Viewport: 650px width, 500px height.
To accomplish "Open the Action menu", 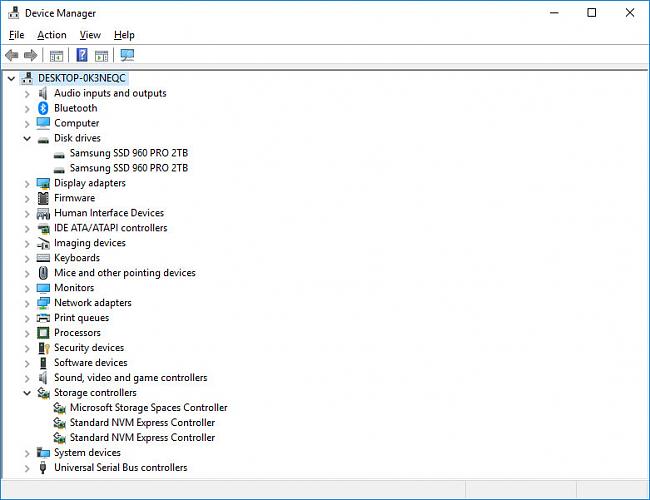I will pyautogui.click(x=51, y=35).
